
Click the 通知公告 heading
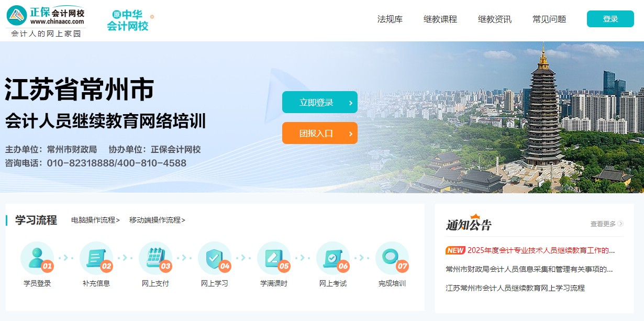coord(469,224)
